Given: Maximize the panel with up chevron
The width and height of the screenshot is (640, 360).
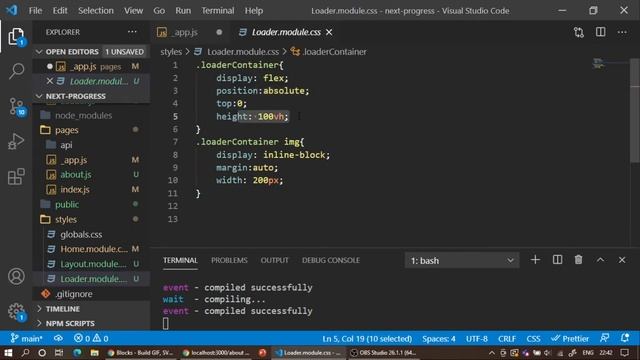Looking at the screenshot, I should [x=600, y=260].
